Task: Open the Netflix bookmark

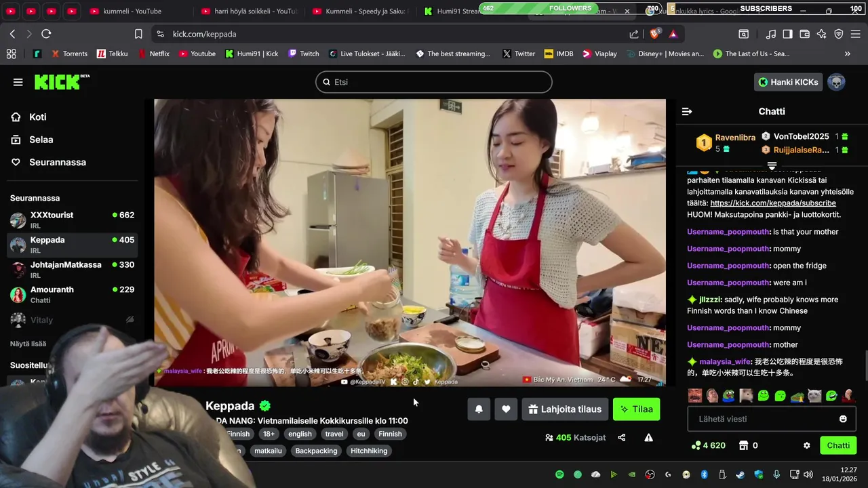Action: (153, 54)
